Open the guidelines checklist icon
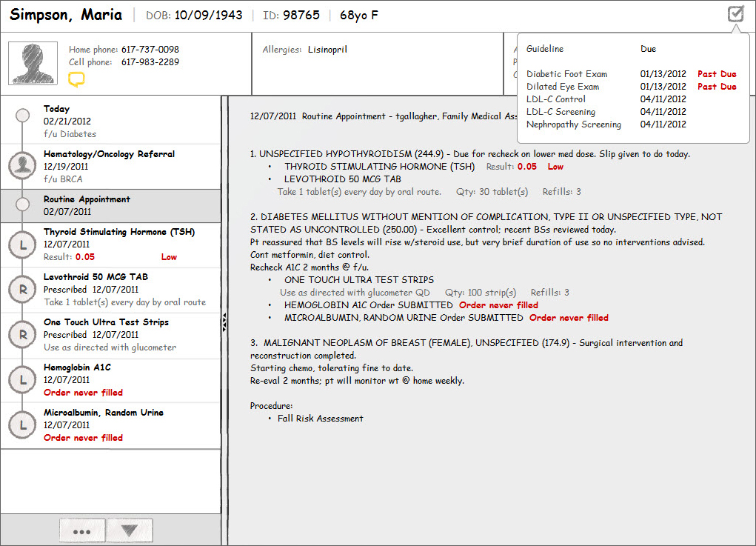Screen dimensions: 756x546 [736, 13]
